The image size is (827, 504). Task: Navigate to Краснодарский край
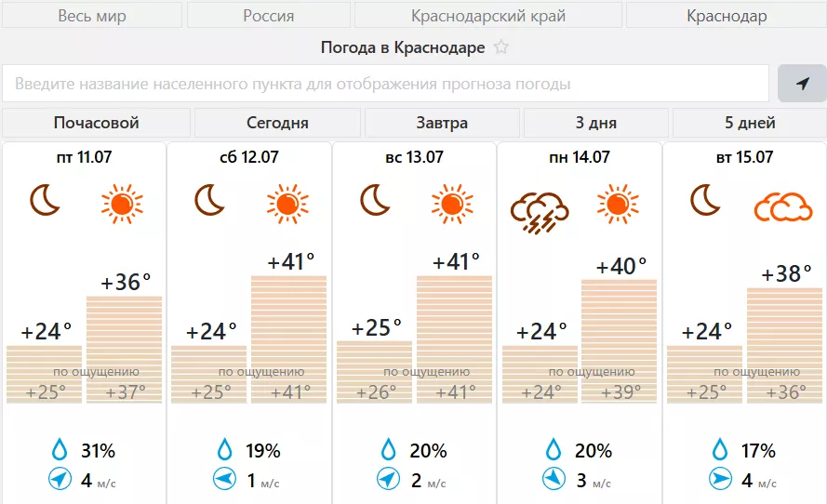(x=488, y=16)
